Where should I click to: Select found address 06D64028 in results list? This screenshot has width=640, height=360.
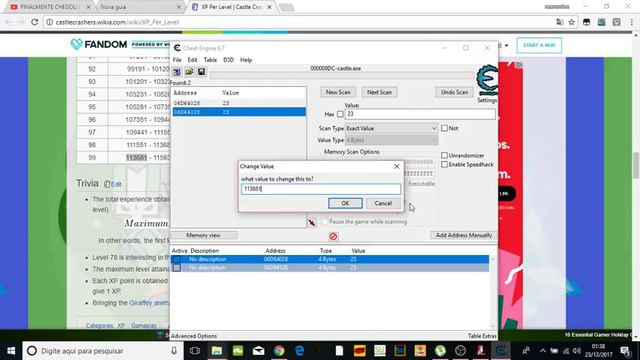(239, 103)
